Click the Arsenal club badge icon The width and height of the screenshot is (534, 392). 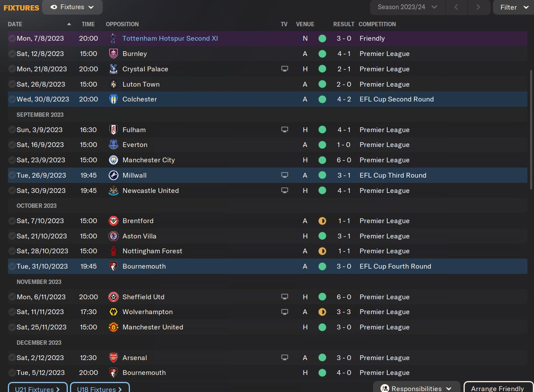pos(113,358)
